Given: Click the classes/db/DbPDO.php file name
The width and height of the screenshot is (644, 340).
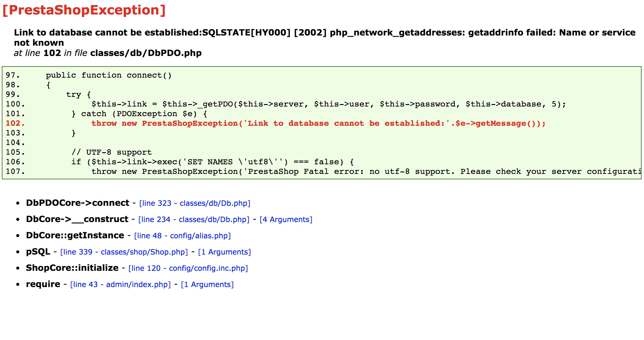Looking at the screenshot, I should click(x=146, y=53).
